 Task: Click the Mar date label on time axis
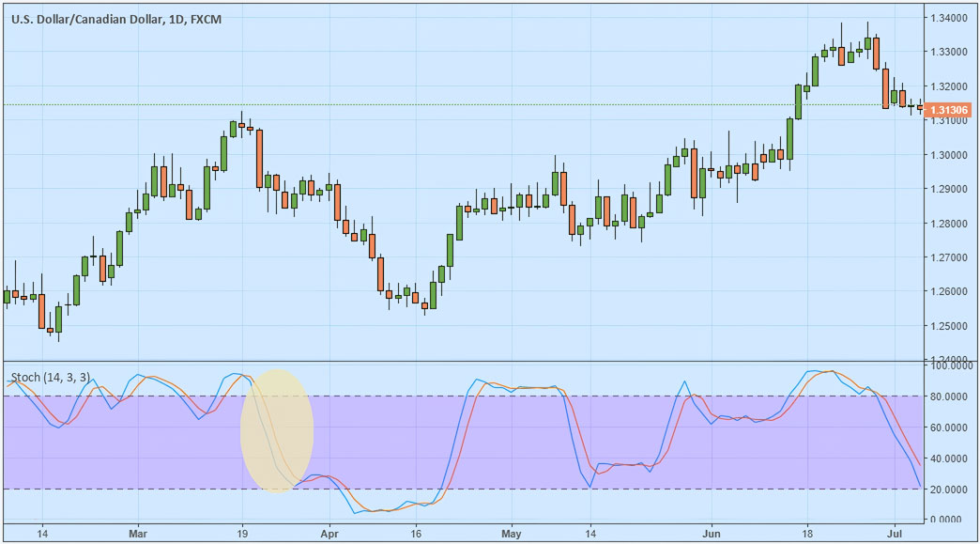tap(137, 534)
